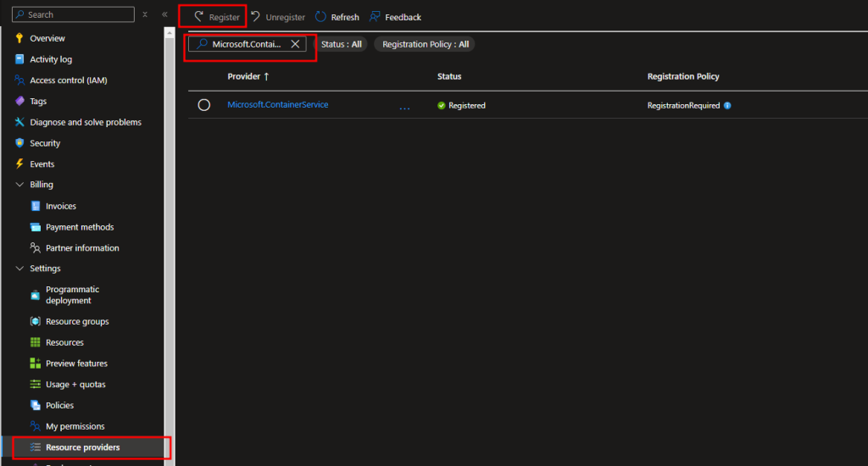Open the Security label
The height and width of the screenshot is (466, 868).
pyautogui.click(x=45, y=143)
